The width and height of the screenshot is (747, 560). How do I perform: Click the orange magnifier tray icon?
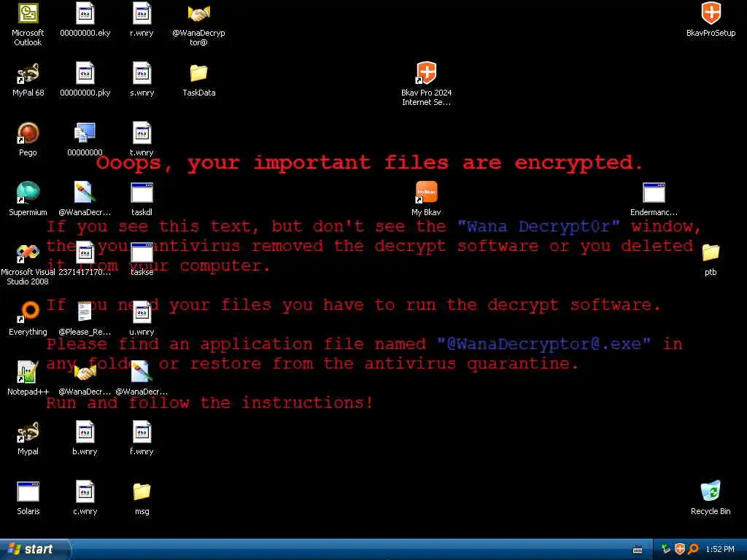click(x=693, y=550)
